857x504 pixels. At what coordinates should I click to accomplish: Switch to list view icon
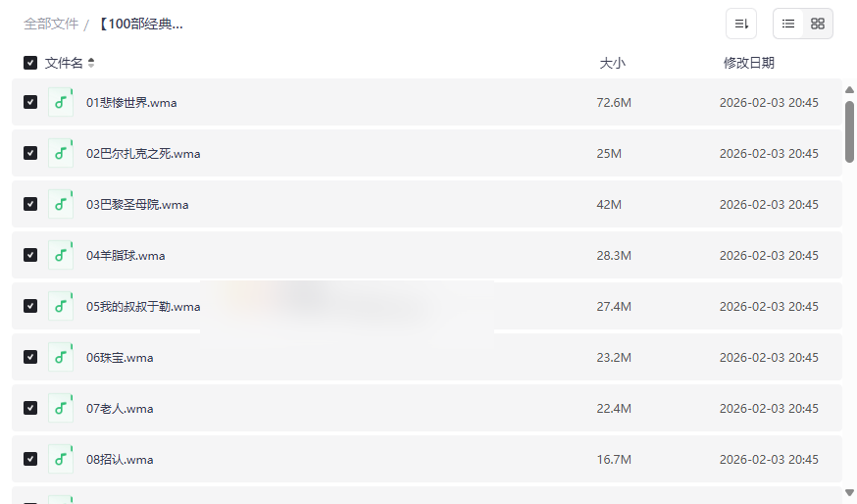788,24
